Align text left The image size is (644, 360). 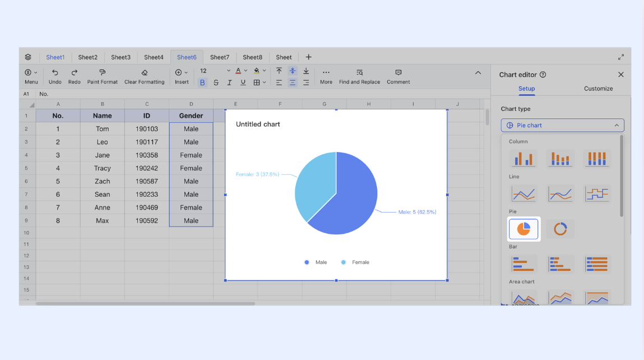(x=279, y=82)
